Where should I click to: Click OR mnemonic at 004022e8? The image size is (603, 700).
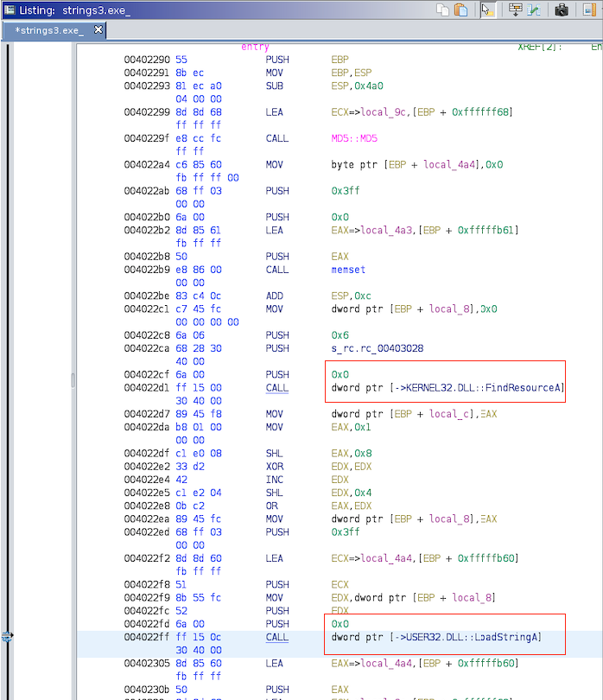click(x=272, y=506)
